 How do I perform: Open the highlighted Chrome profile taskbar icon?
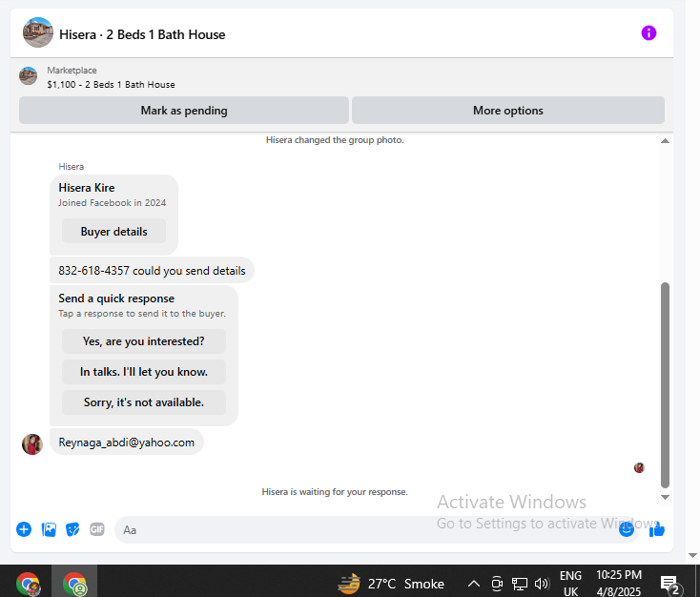click(x=74, y=584)
